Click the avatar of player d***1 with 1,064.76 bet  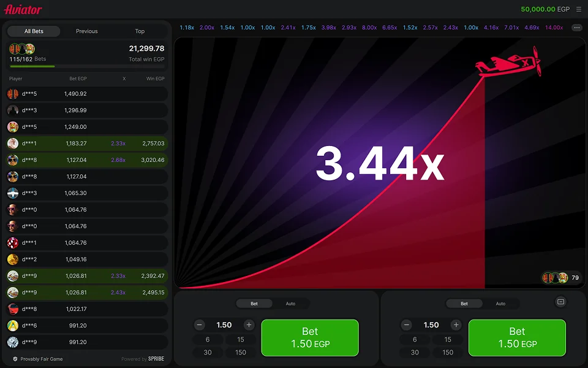click(x=13, y=243)
